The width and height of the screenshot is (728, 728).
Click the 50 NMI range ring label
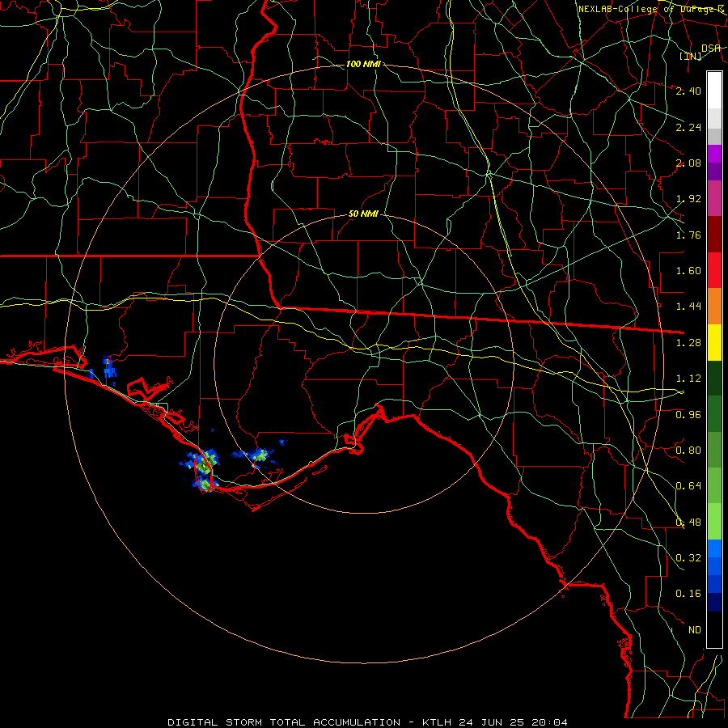363,214
